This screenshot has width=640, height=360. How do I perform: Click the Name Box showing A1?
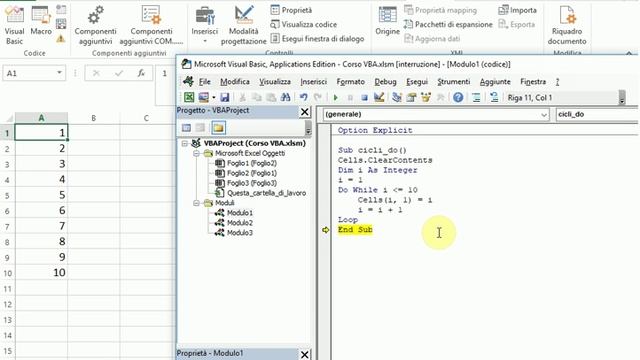click(29, 73)
